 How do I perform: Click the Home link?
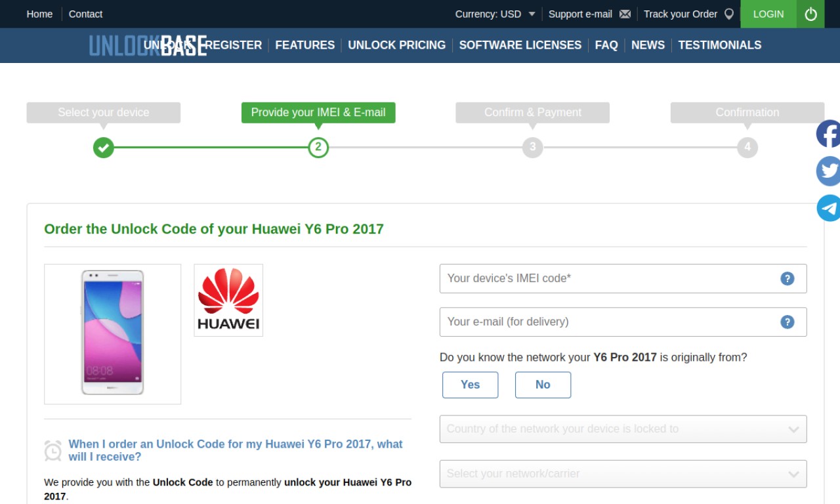tap(39, 14)
